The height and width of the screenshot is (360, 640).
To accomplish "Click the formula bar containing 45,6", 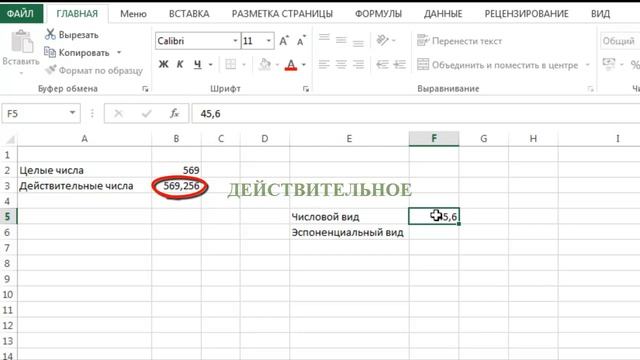I will point(416,113).
